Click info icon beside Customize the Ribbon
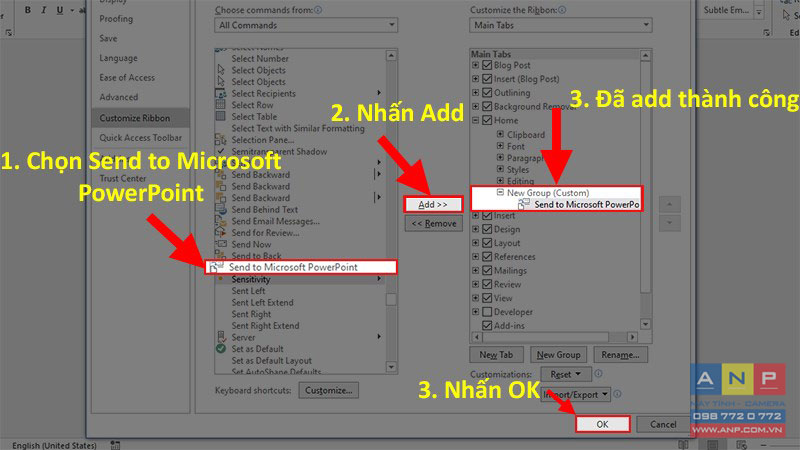Image resolution: width=800 pixels, height=450 pixels. [x=562, y=10]
